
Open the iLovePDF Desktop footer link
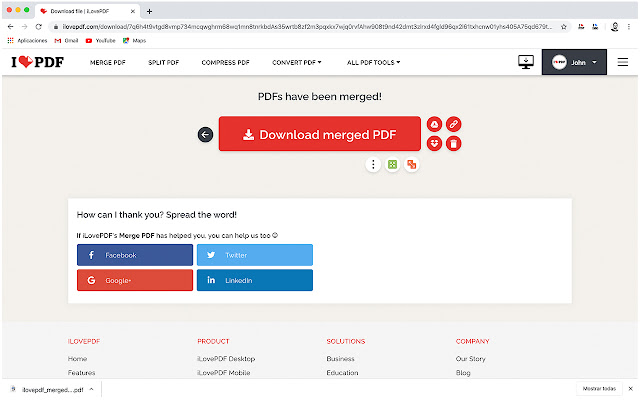point(226,359)
